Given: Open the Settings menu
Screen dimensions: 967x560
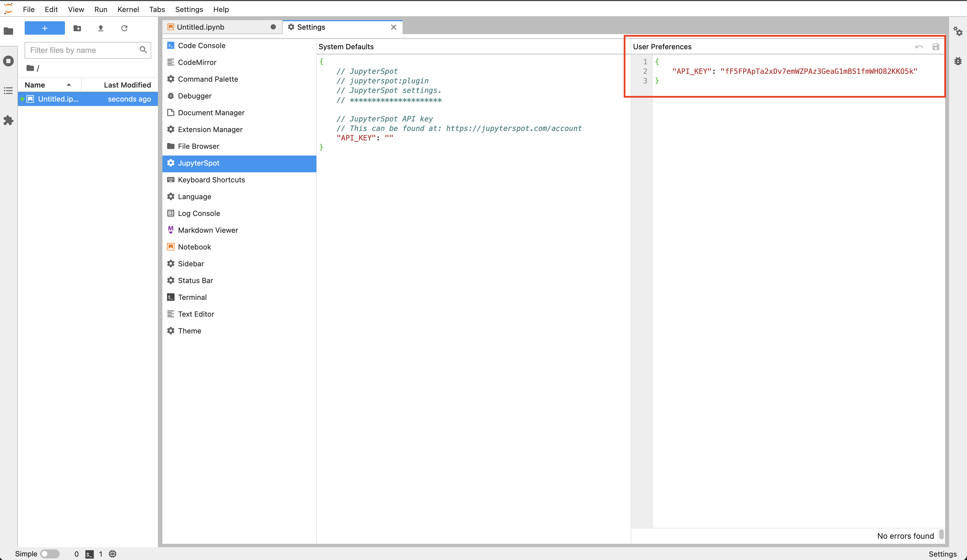Looking at the screenshot, I should (189, 9).
